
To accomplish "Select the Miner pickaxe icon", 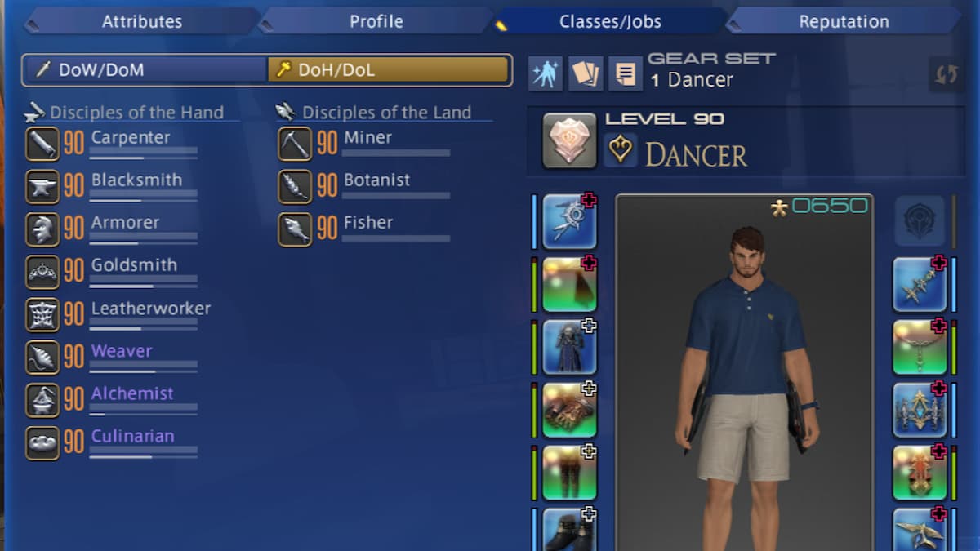I will coord(295,144).
